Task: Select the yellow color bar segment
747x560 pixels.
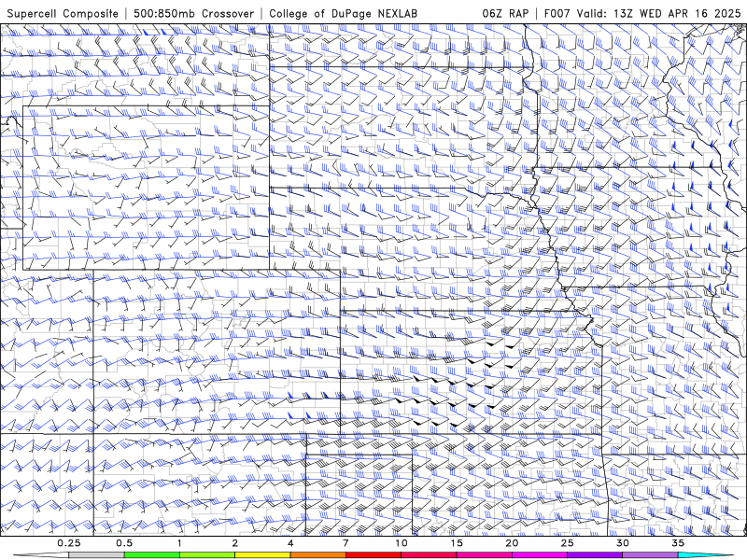Action: (262, 555)
